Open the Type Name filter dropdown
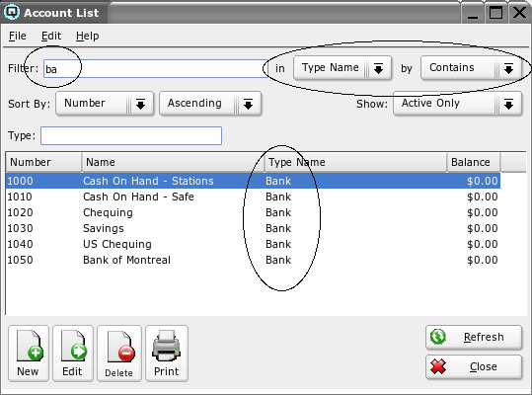This screenshot has height=395, width=532. click(342, 68)
